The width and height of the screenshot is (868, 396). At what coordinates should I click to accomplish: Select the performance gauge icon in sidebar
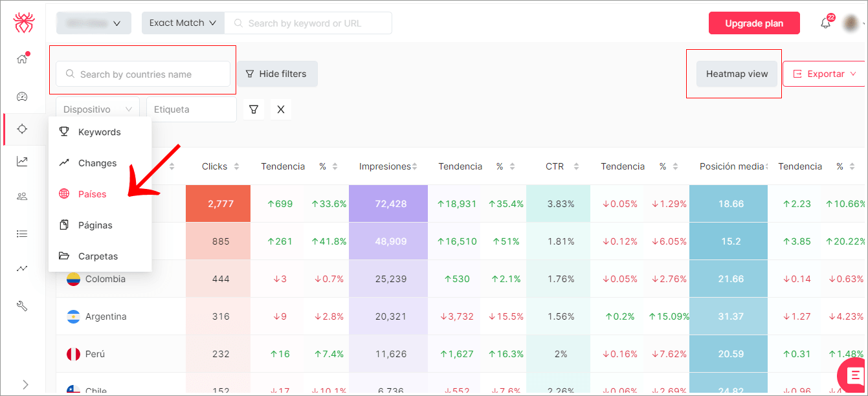pyautogui.click(x=22, y=96)
